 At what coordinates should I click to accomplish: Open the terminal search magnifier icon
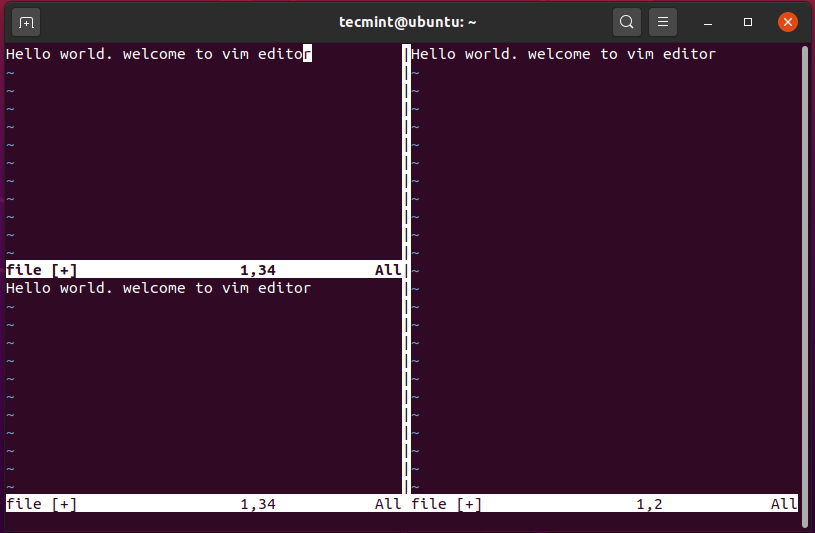coord(627,22)
